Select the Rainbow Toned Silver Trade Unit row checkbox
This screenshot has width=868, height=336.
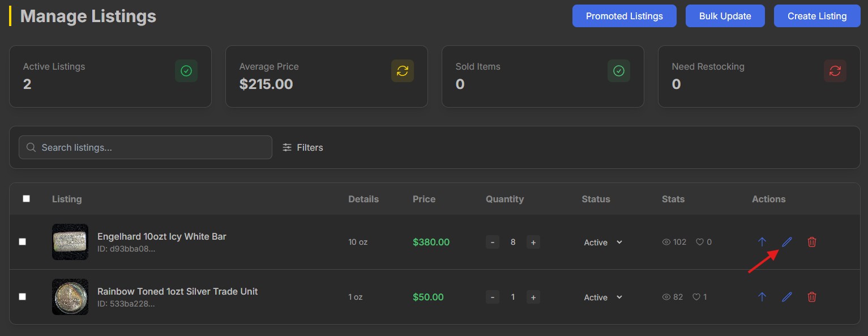23,296
